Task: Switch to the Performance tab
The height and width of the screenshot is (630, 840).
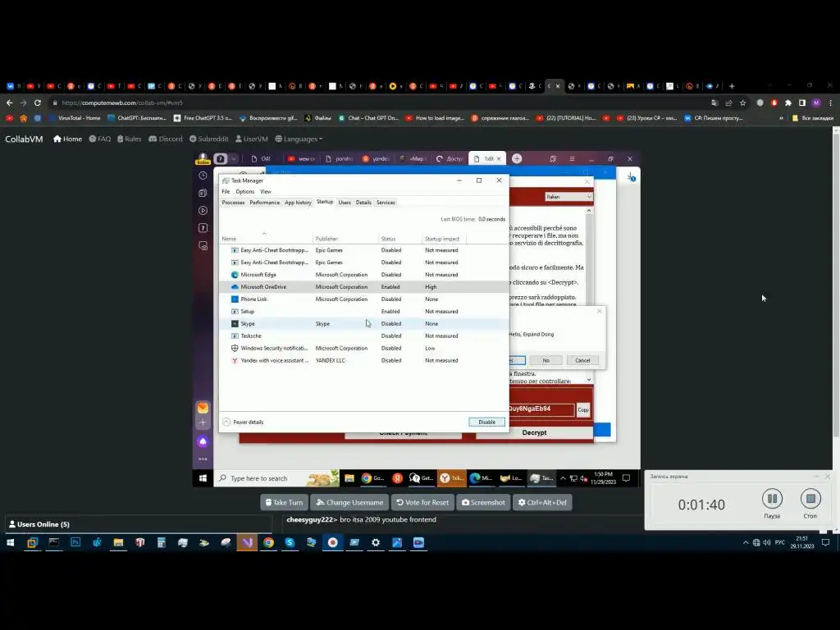Action: pos(265,203)
